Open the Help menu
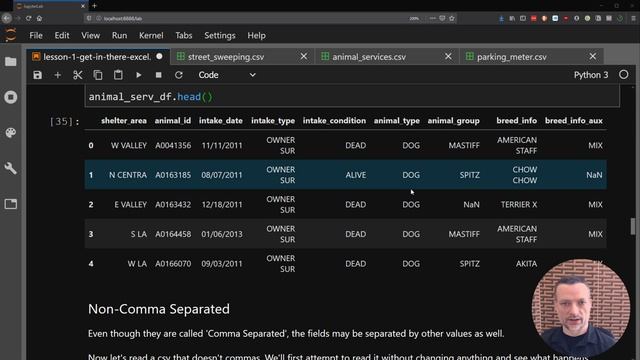Viewport: 640px width, 360px height. [256, 36]
